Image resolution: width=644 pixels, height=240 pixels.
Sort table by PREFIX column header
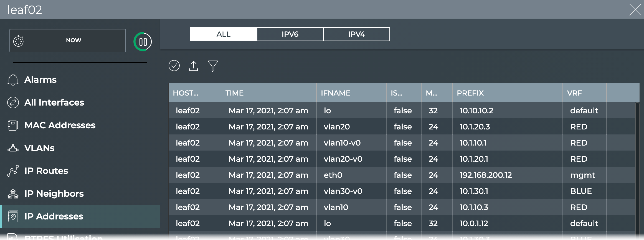point(470,93)
